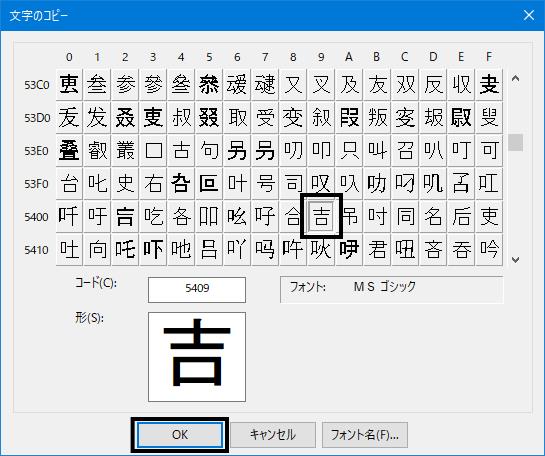The height and width of the screenshot is (456, 545).
Task: Select the character 台 in row 53F0
Action: click(x=69, y=184)
